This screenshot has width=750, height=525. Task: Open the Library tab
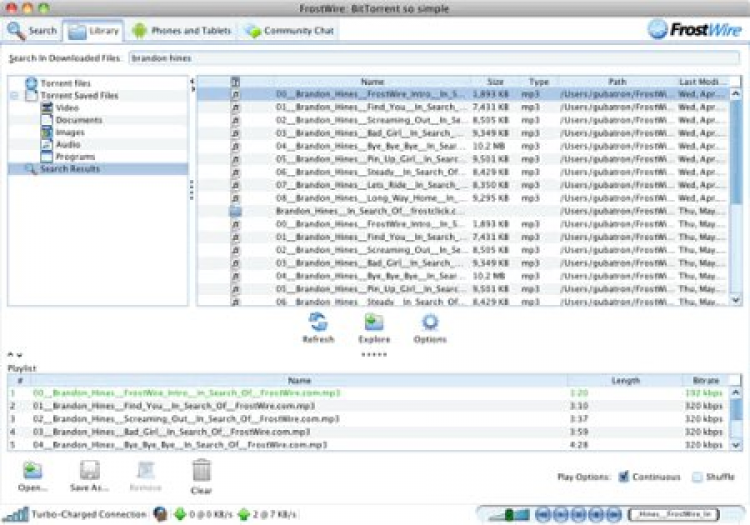93,31
